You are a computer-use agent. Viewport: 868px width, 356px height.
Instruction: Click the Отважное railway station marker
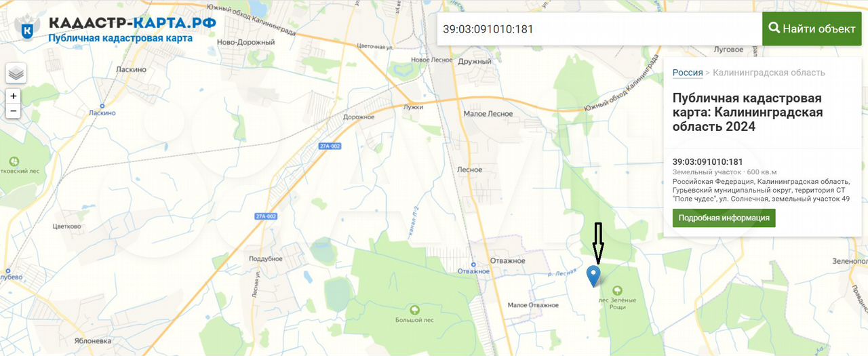474,263
